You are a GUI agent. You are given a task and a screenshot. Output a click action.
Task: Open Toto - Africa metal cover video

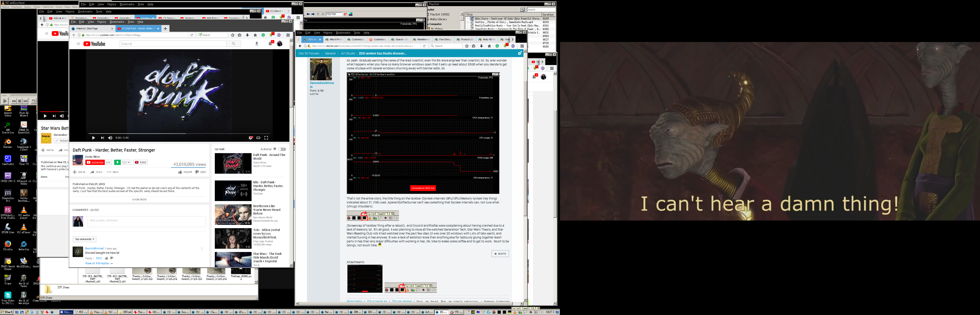tap(233, 238)
